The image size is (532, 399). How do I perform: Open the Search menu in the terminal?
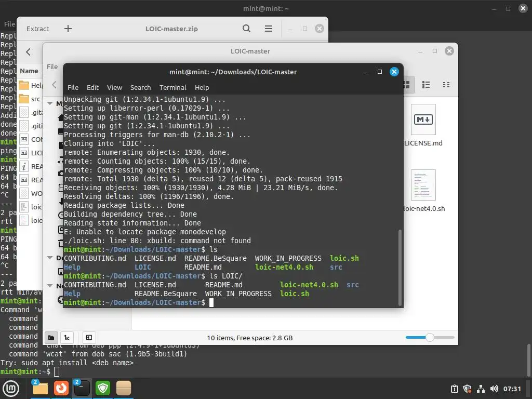(x=140, y=87)
